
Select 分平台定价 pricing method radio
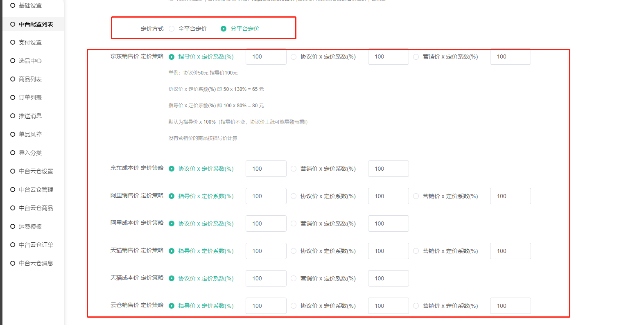click(x=224, y=29)
